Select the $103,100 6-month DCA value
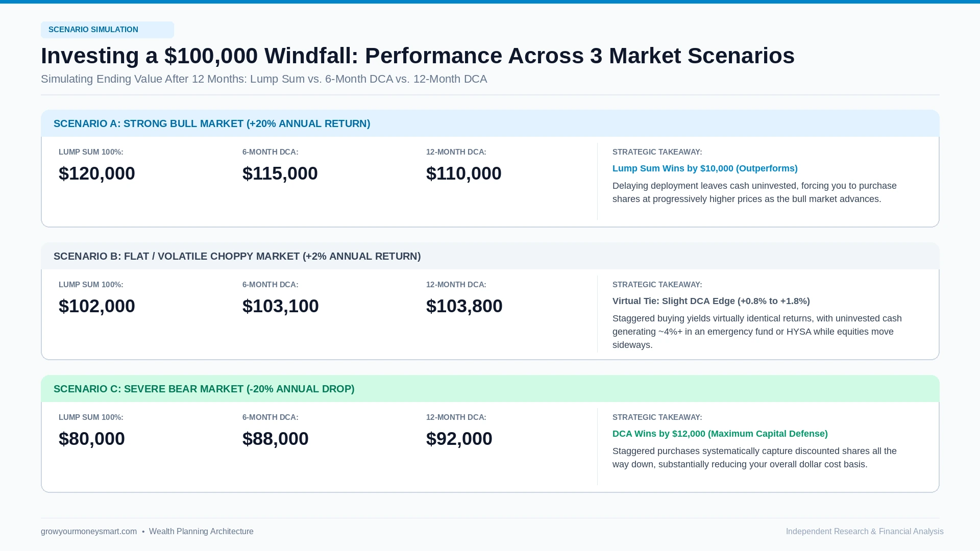980x551 pixels. [x=281, y=306]
